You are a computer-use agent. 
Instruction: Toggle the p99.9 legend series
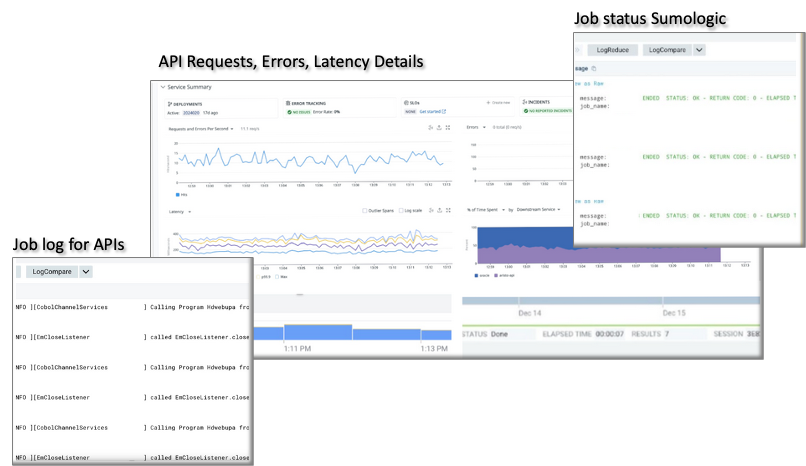[x=263, y=277]
